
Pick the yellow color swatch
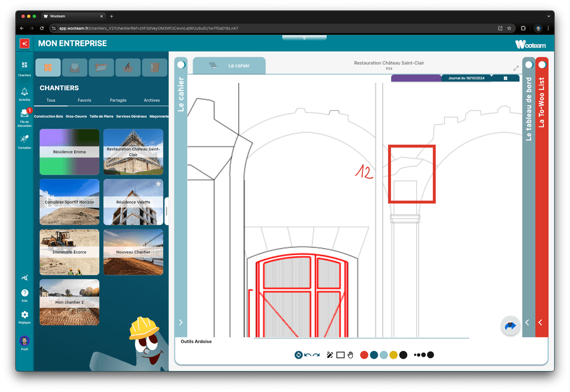click(x=393, y=355)
